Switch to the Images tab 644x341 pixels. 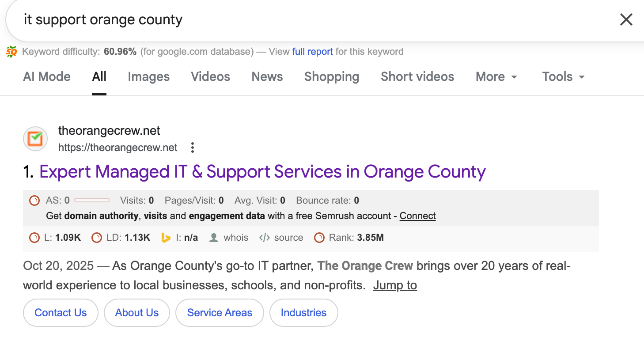(148, 76)
